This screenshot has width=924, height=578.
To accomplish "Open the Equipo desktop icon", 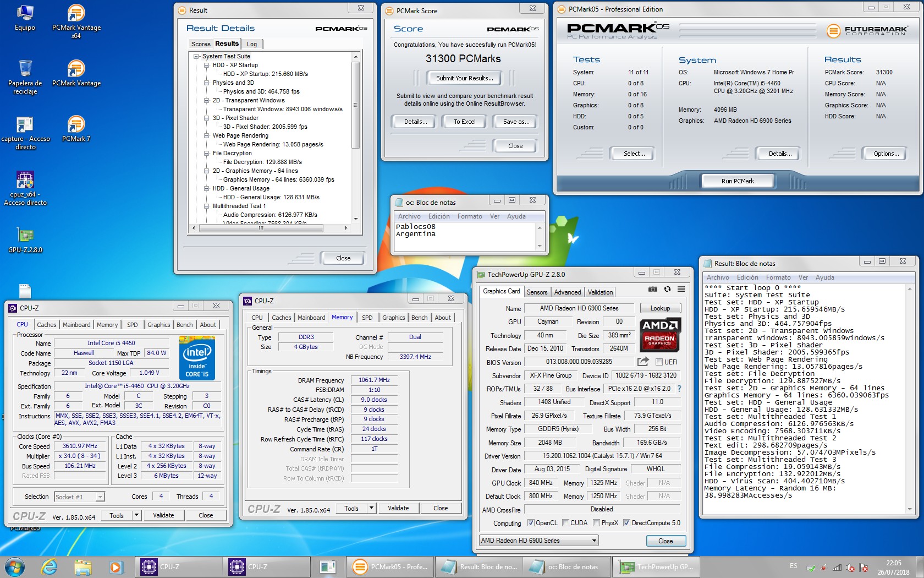I will pos(25,18).
